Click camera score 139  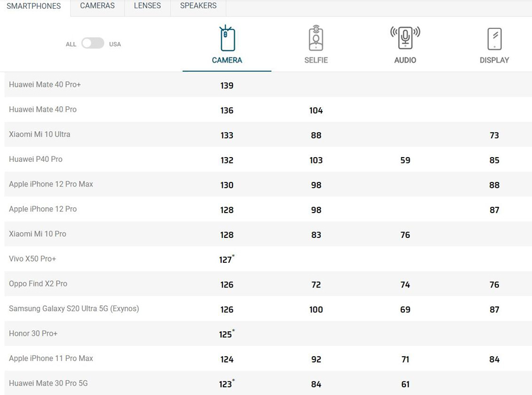[227, 86]
